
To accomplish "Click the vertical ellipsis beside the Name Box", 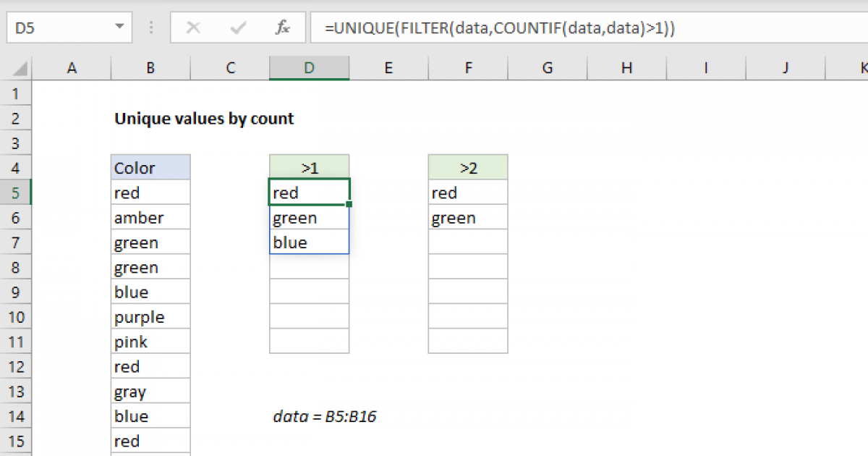I will pyautogui.click(x=150, y=28).
